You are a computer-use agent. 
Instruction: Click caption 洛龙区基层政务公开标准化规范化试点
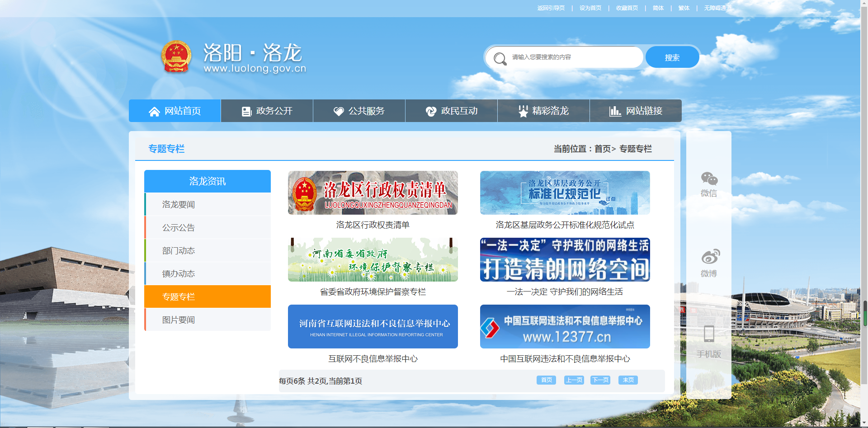click(565, 225)
